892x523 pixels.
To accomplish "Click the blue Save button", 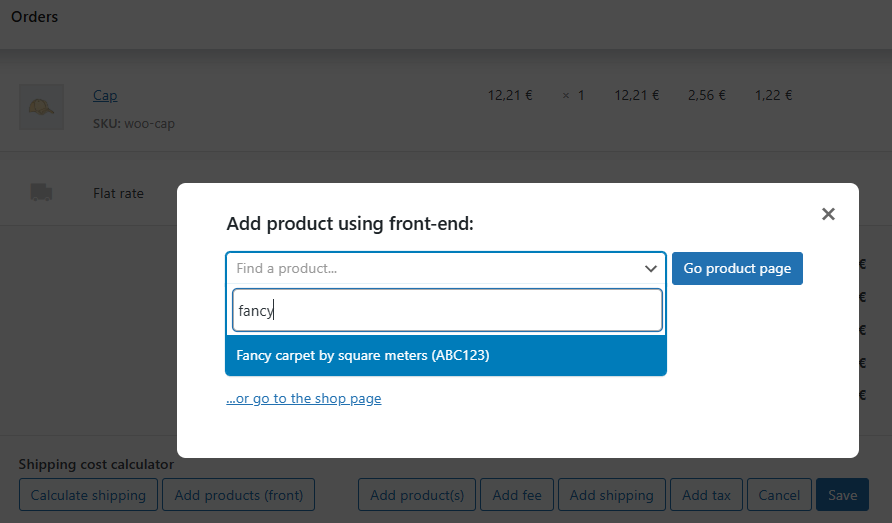I will pos(843,495).
